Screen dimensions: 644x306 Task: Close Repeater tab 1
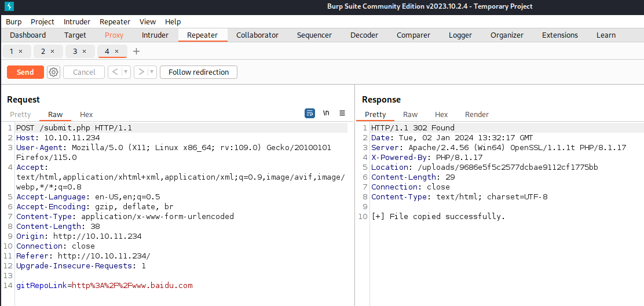tap(21, 52)
